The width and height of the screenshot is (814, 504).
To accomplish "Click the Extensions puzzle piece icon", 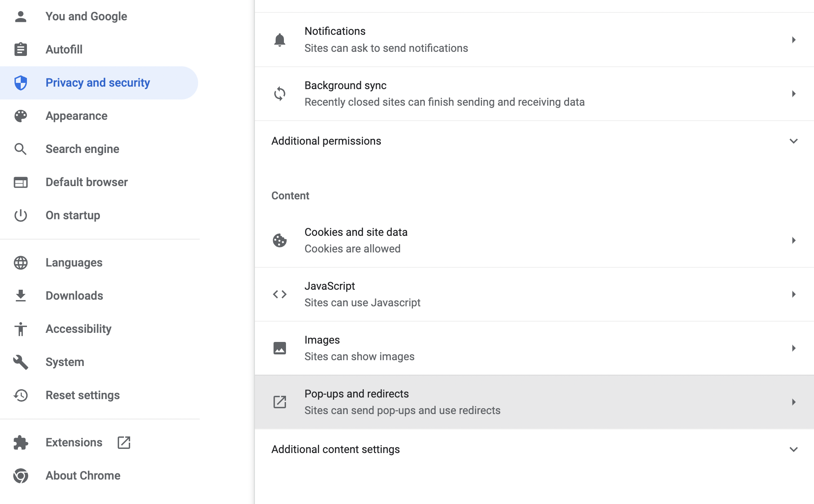I will tap(21, 443).
